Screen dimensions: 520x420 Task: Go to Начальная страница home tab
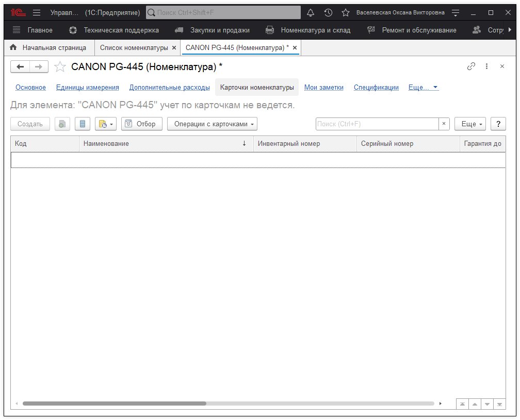[48, 47]
